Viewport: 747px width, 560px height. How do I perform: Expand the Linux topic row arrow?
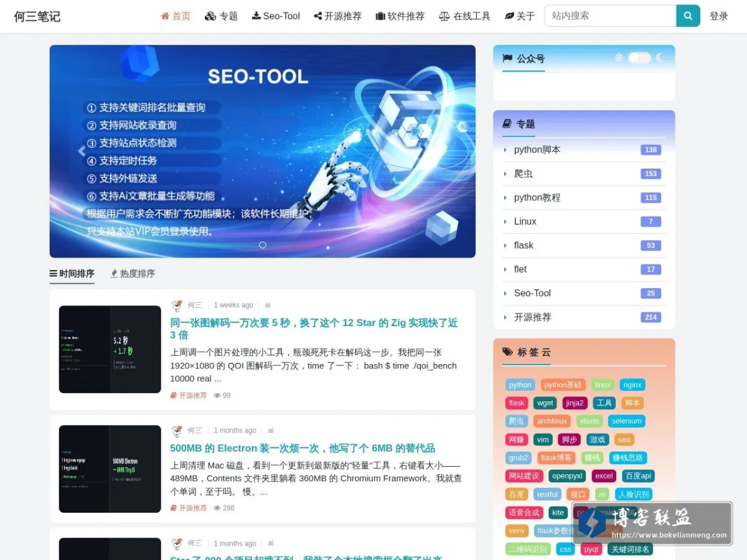point(505,222)
